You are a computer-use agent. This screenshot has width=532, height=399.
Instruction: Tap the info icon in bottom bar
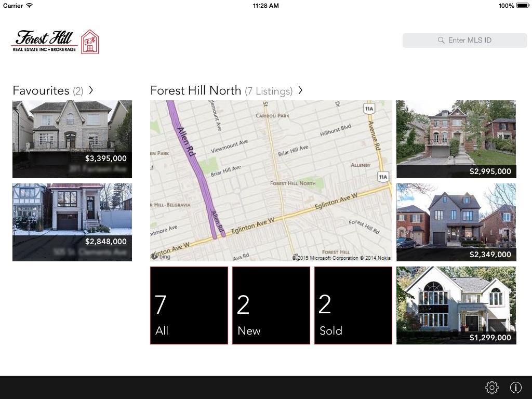click(x=516, y=387)
